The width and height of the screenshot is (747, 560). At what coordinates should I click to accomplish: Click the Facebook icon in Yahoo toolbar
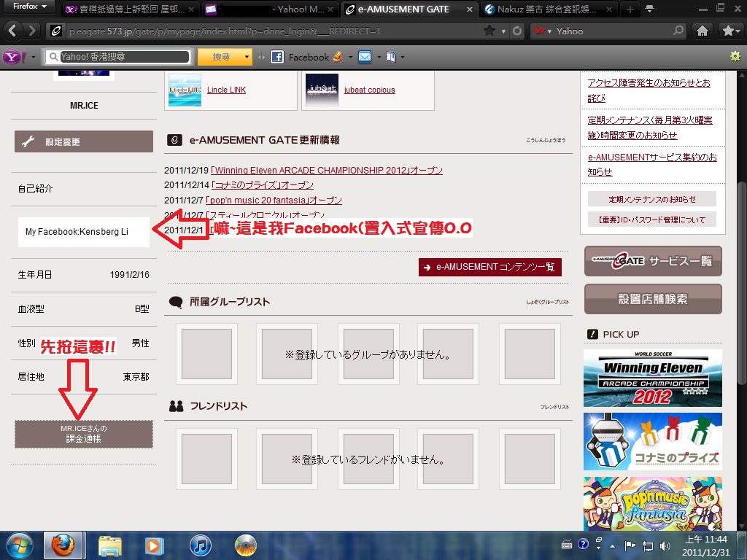[x=277, y=57]
